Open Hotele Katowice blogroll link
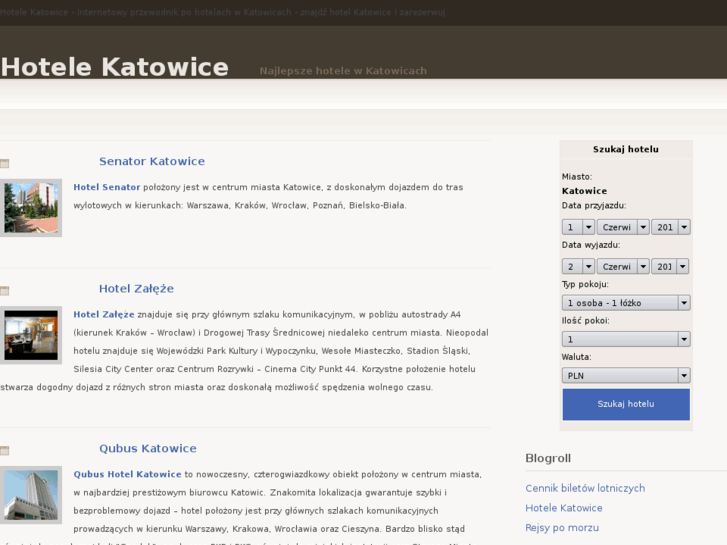 (564, 508)
